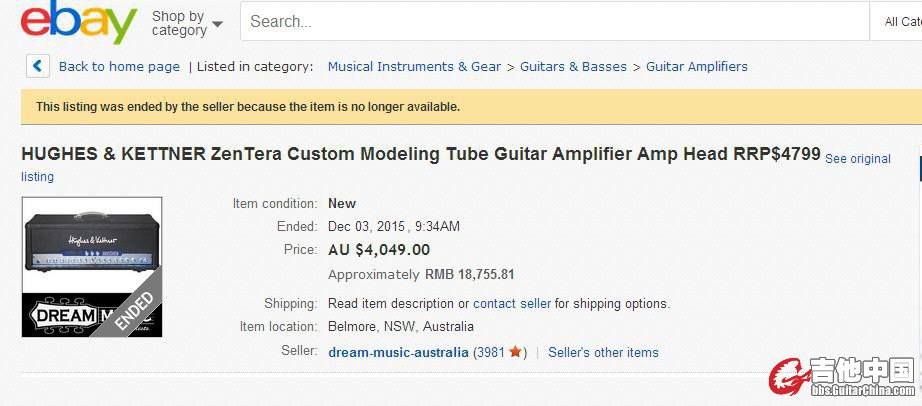The width and height of the screenshot is (922, 406).
Task: Navigate to Guitars & Basses category
Action: (x=573, y=67)
